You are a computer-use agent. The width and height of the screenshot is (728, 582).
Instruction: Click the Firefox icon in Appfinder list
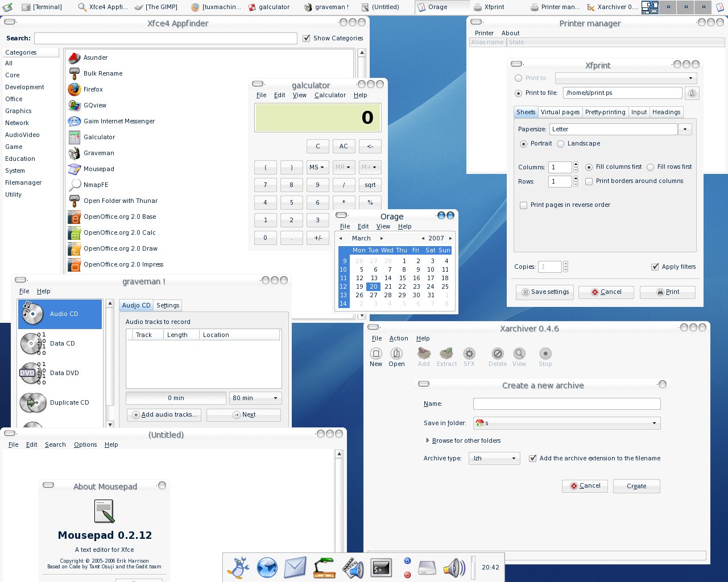(75, 89)
